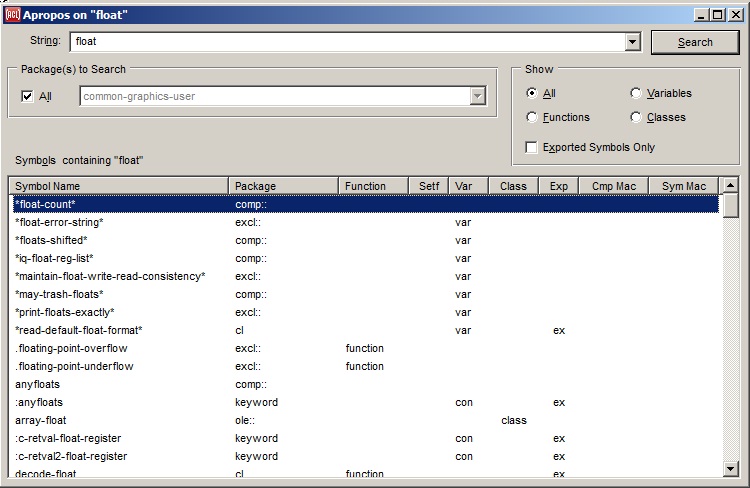750x488 pixels.
Task: Select the All radio button under Show
Action: click(x=533, y=93)
